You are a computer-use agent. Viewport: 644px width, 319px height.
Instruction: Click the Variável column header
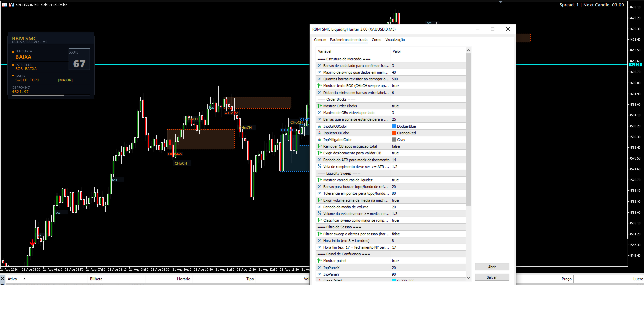pos(353,51)
